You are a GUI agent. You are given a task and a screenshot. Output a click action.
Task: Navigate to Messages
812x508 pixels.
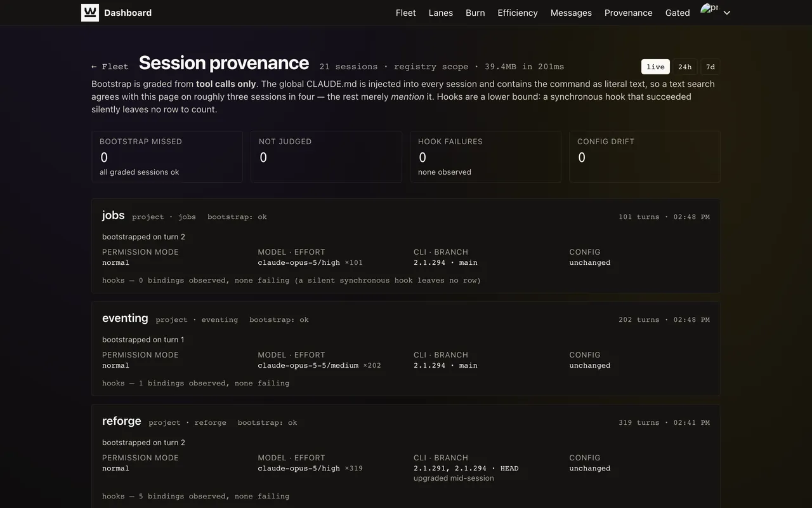[x=571, y=13]
